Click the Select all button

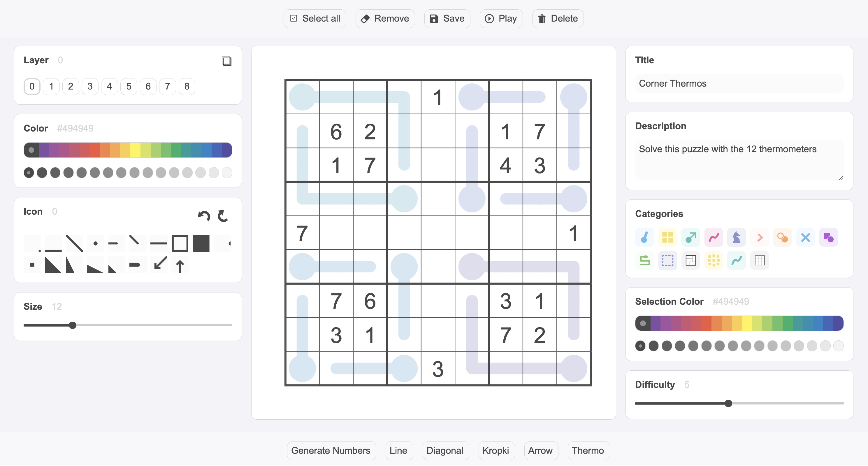tap(314, 19)
